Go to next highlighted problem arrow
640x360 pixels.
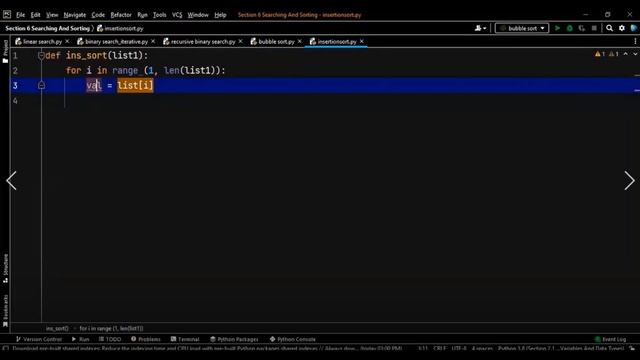[x=635, y=54]
